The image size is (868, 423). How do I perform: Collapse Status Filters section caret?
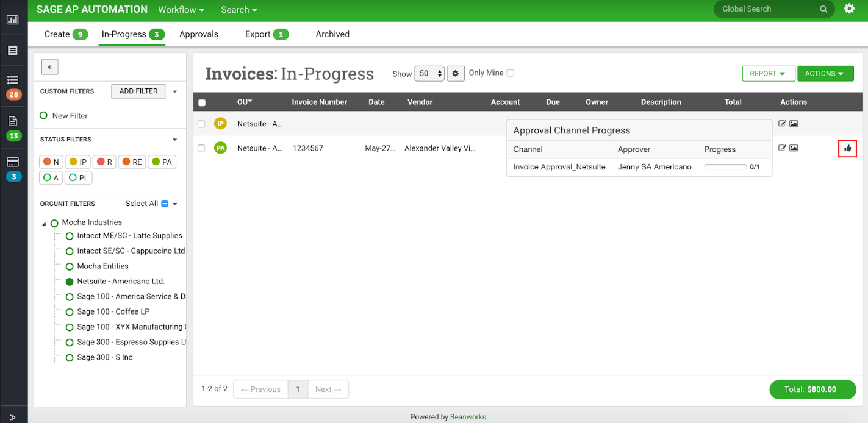(175, 140)
